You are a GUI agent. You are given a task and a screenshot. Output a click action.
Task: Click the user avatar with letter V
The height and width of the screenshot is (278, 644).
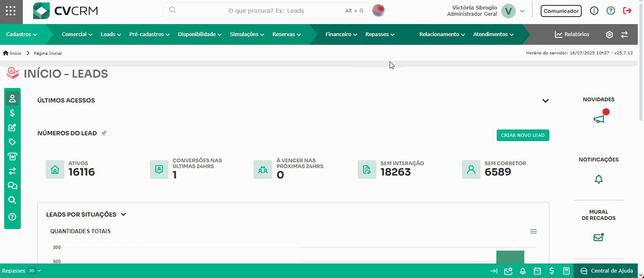click(x=508, y=11)
